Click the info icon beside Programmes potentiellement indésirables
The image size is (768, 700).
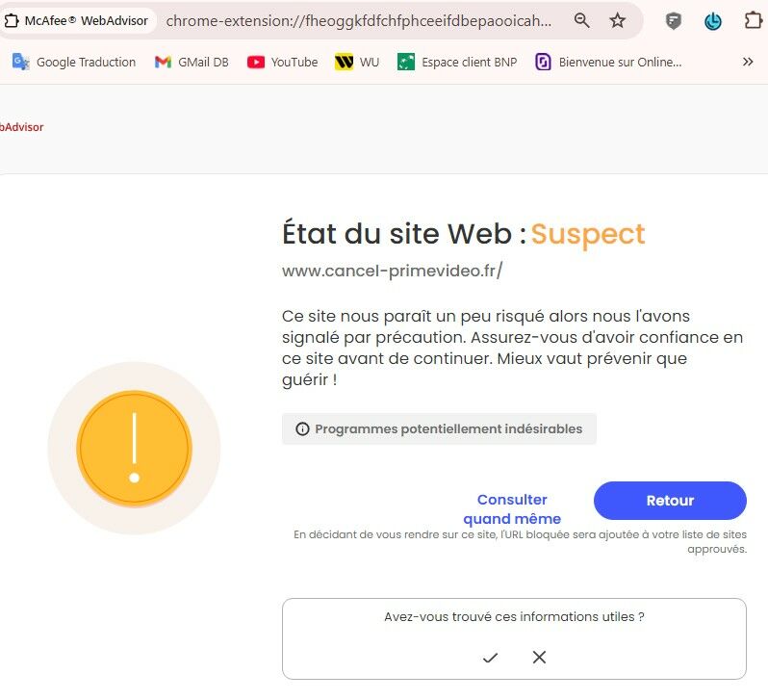click(303, 428)
